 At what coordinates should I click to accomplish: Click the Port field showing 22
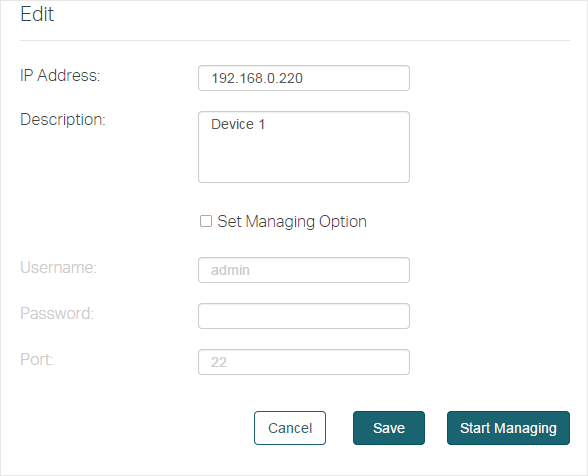tap(304, 362)
